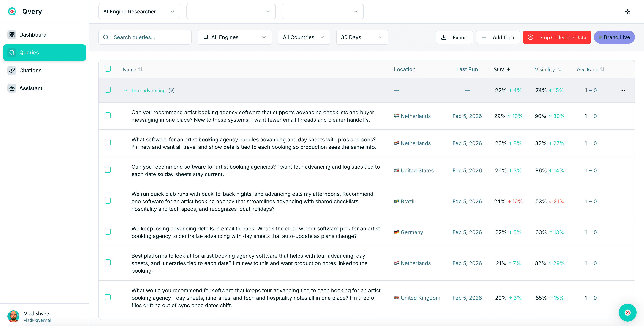
Task: Focus the Search queries input field
Action: point(150,37)
